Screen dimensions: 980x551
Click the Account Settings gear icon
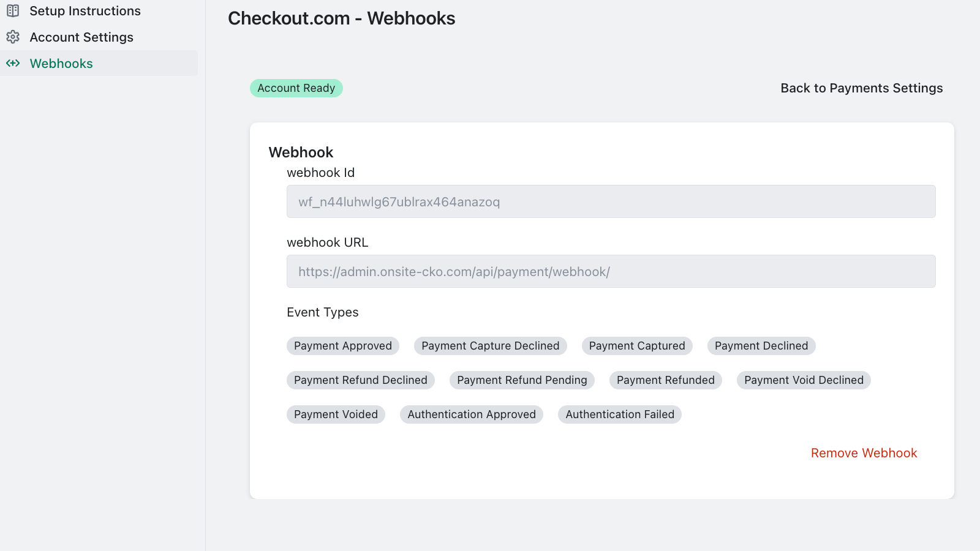(x=13, y=37)
